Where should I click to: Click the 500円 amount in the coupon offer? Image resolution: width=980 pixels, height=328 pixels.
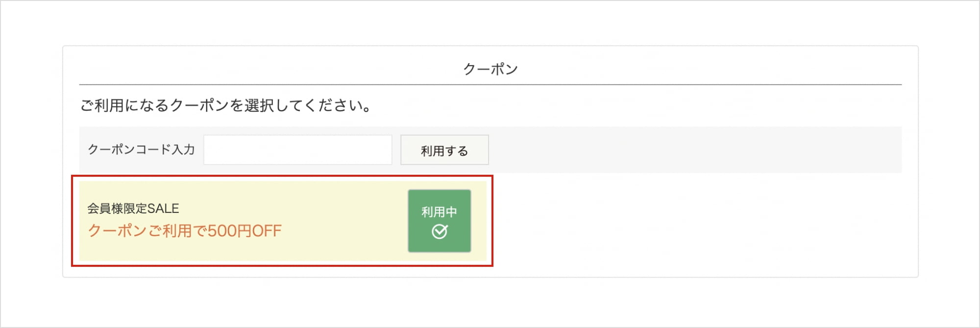coord(229,231)
